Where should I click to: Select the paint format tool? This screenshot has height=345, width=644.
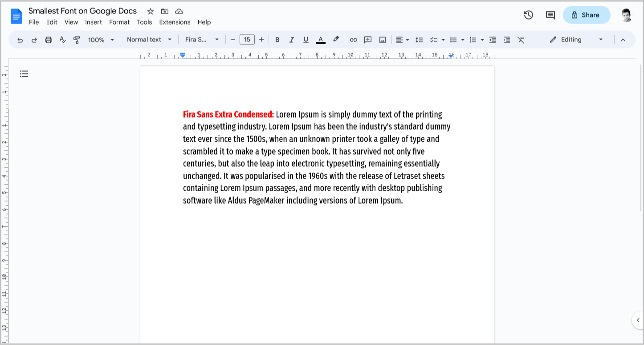coord(77,40)
